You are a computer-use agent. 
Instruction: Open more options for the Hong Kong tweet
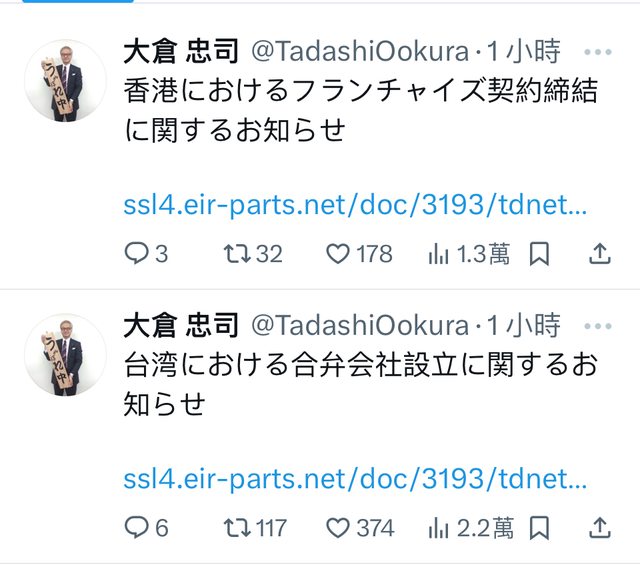click(x=598, y=51)
